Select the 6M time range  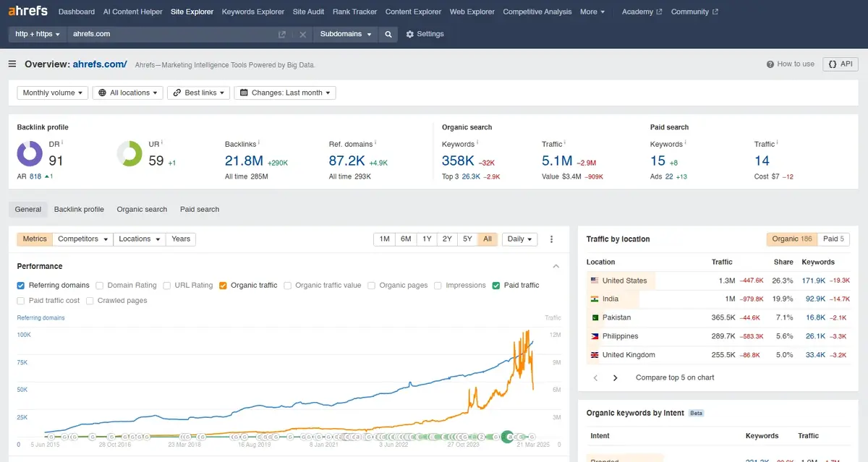coord(406,239)
